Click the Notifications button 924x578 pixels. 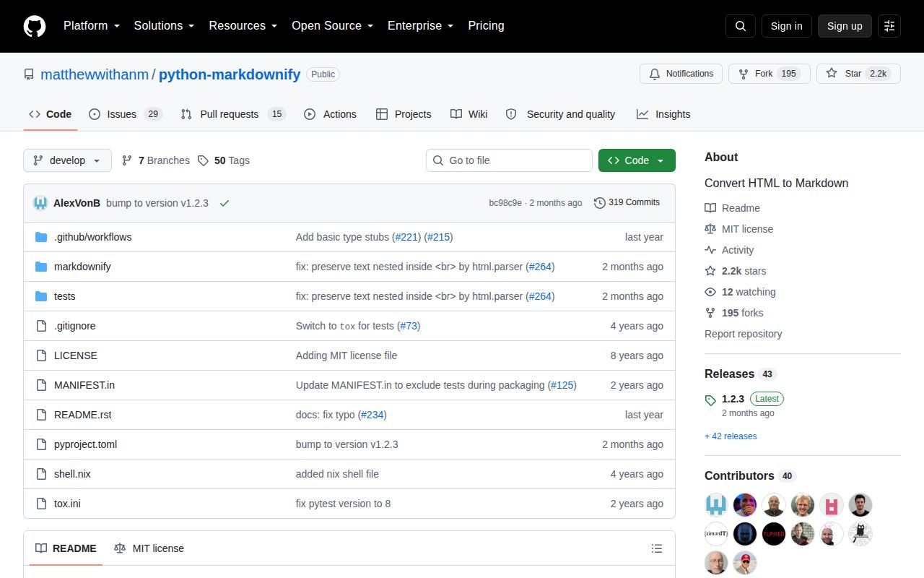click(681, 74)
